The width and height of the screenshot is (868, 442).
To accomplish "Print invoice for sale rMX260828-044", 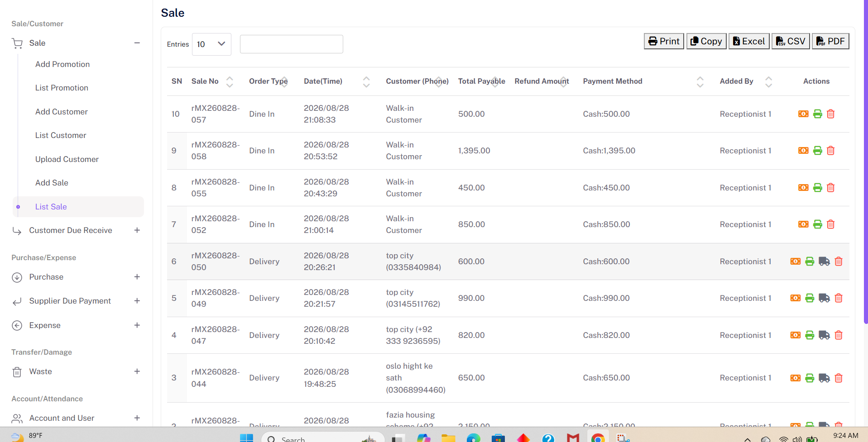I will click(x=810, y=378).
